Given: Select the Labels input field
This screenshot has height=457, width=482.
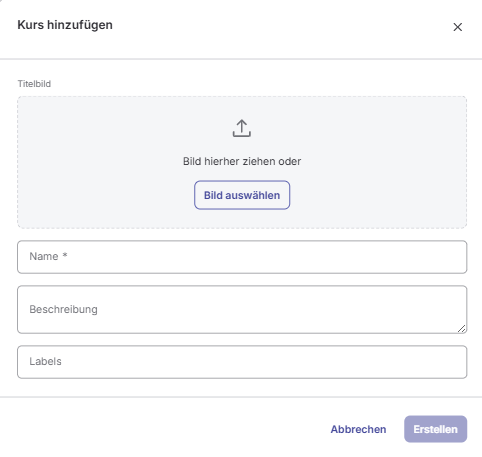Looking at the screenshot, I should click(x=242, y=362).
